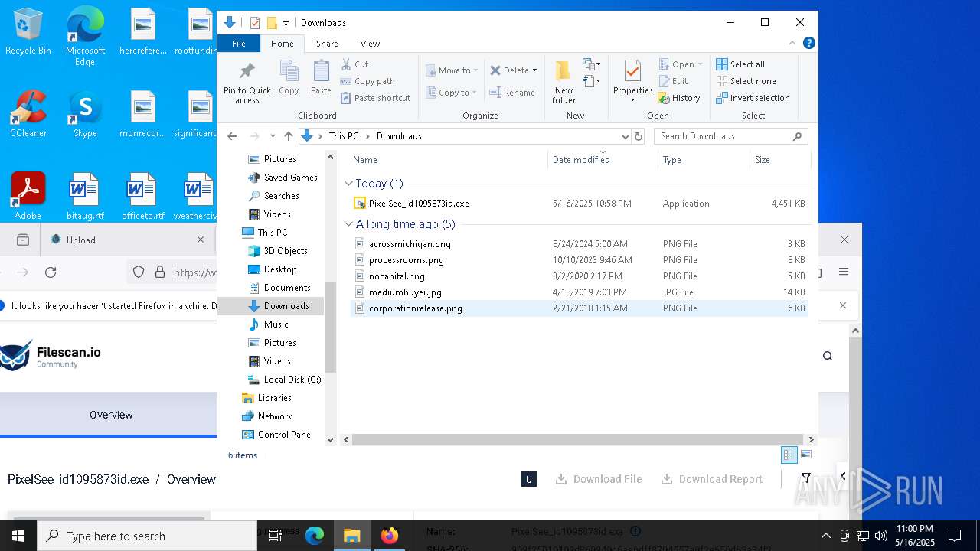Click Invert selection
Image resolution: width=980 pixels, height=551 pixels.
coord(753,98)
